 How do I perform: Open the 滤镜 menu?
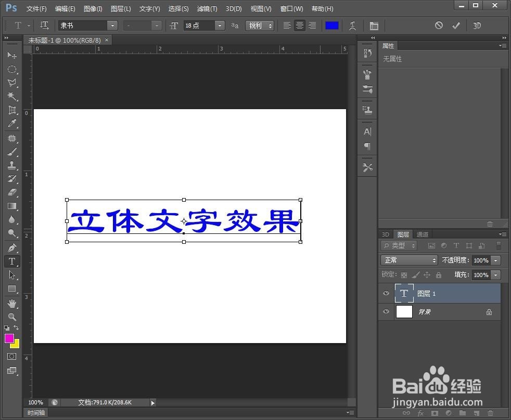coord(207,8)
